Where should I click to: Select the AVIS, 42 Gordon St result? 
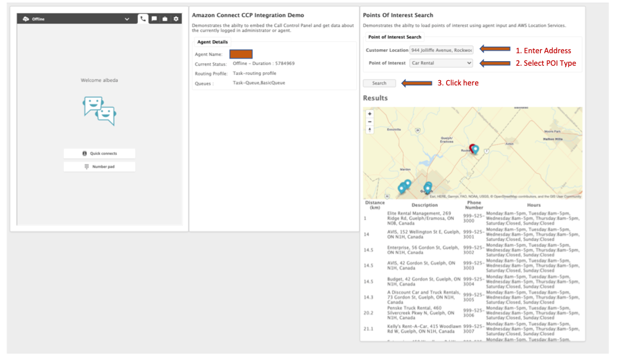click(472, 265)
